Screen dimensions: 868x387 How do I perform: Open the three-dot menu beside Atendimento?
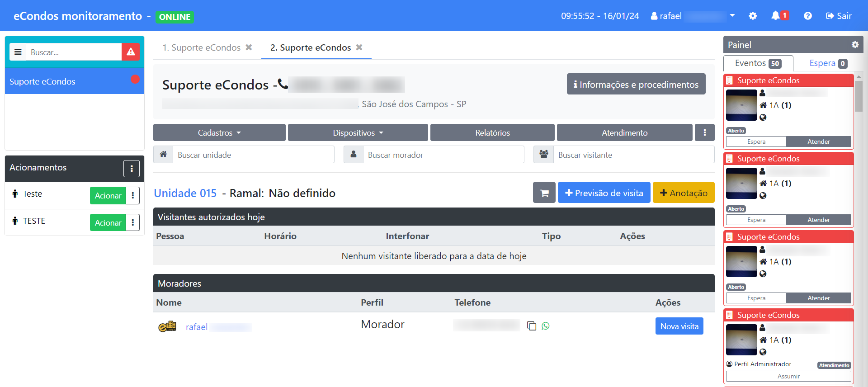pos(704,132)
